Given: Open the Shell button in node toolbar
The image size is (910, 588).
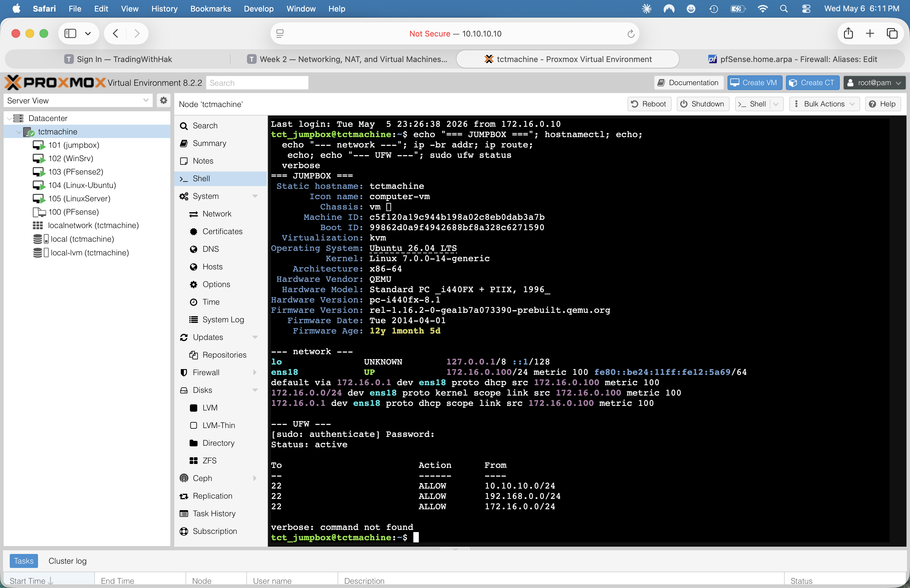Looking at the screenshot, I should pos(753,104).
